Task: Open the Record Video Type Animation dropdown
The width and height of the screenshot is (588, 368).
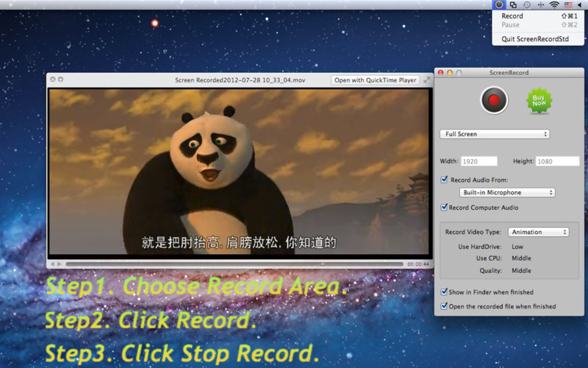Action: click(539, 232)
